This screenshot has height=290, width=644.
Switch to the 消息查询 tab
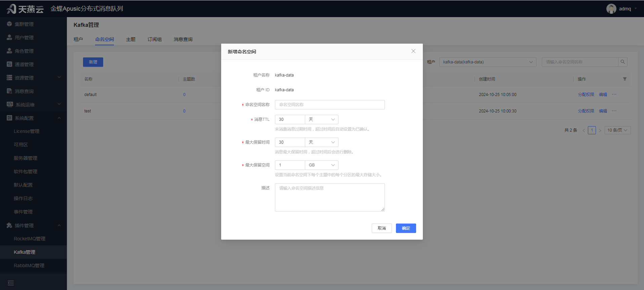[x=183, y=39]
